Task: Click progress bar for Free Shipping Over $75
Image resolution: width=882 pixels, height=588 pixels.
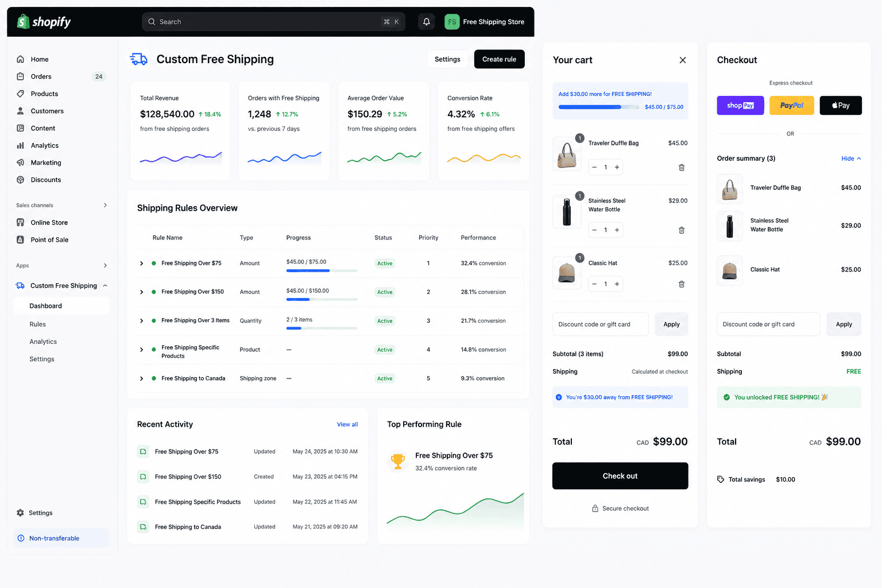Action: 322,270
